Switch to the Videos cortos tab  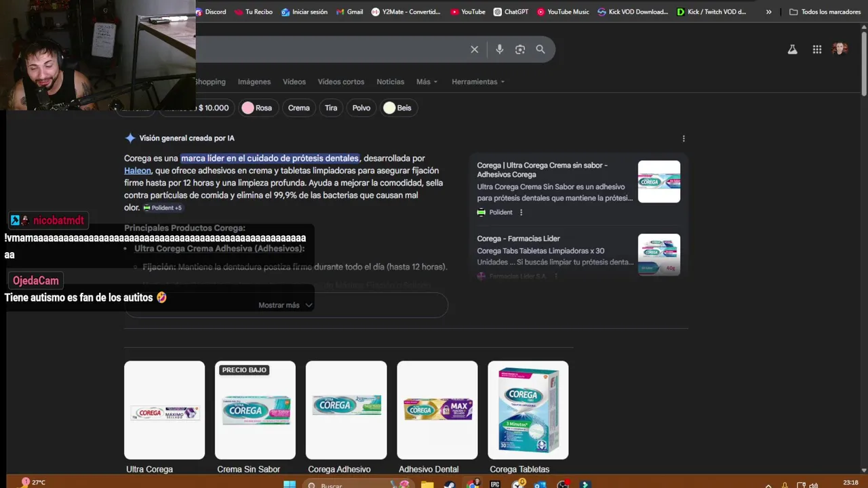pos(341,81)
